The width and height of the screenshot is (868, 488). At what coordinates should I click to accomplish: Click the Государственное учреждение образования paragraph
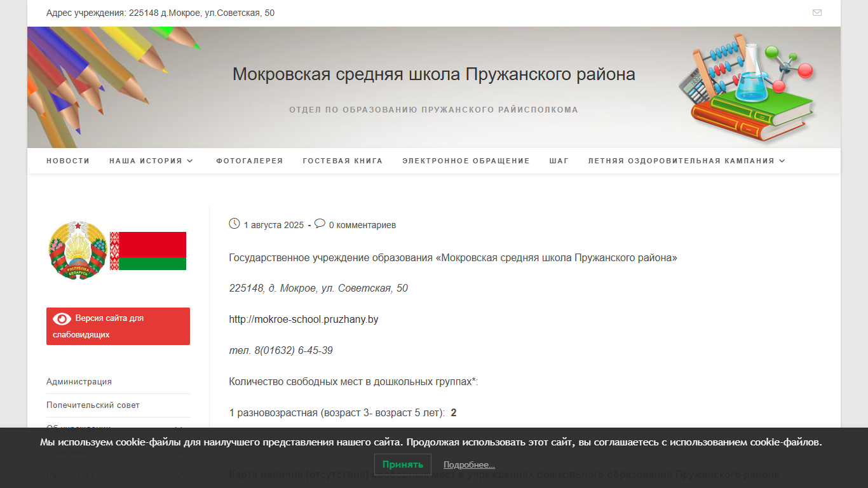point(453,258)
